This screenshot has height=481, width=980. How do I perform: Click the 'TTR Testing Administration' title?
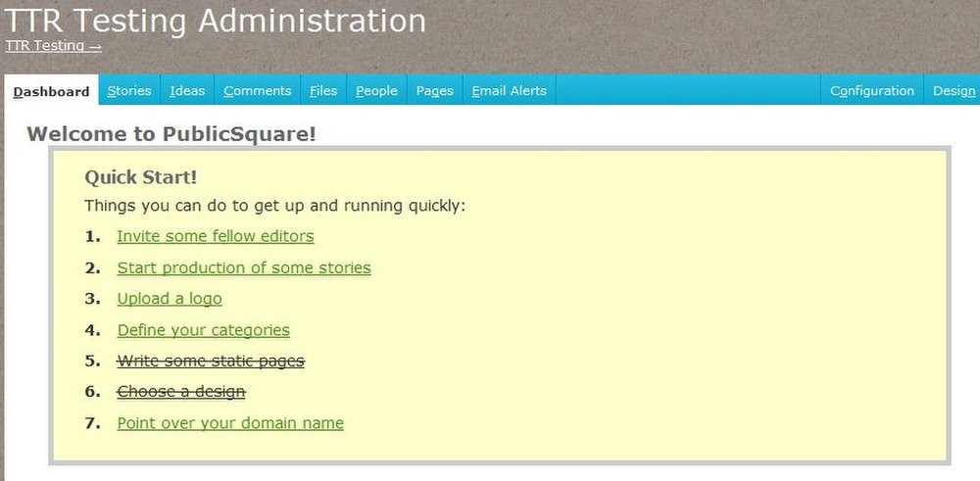pyautogui.click(x=216, y=21)
